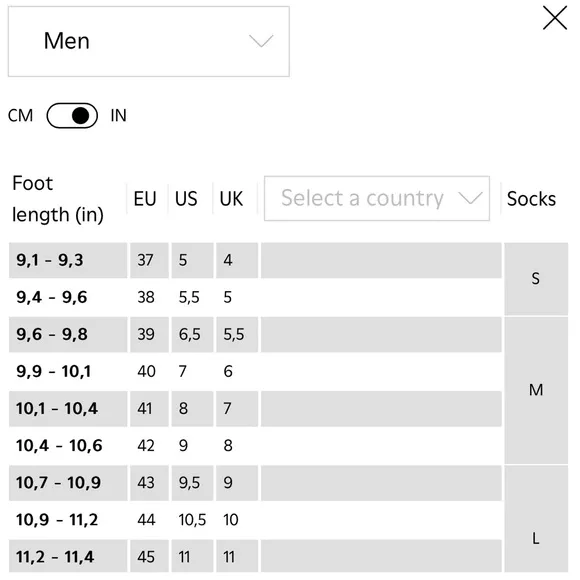Screen dimensions: 580x580
Task: Select the US size 10,5 cell
Action: 192,520
